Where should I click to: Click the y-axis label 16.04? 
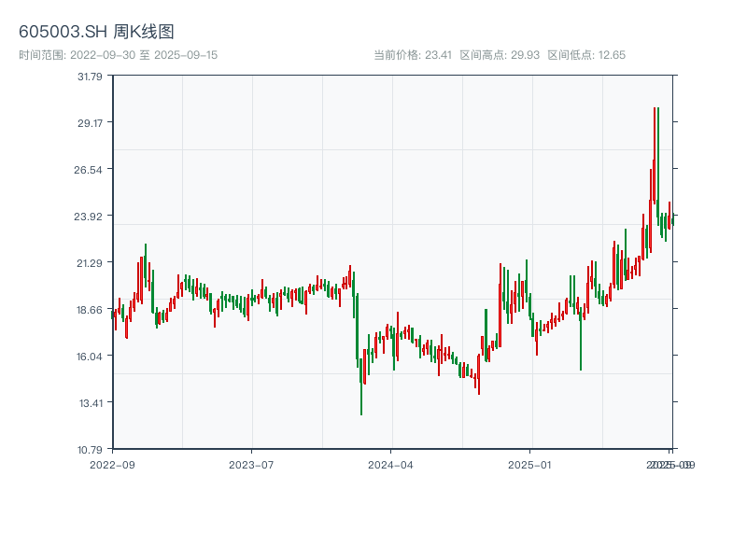pyautogui.click(x=90, y=357)
